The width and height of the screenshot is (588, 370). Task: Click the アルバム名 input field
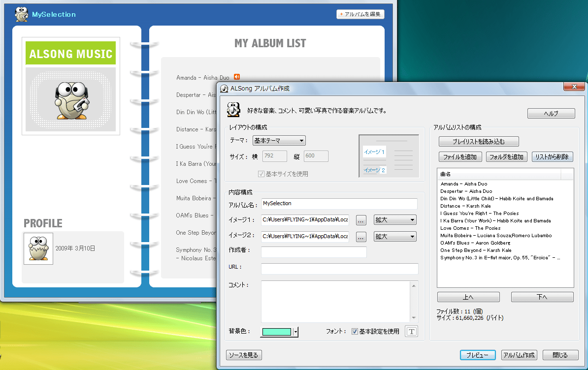point(339,204)
